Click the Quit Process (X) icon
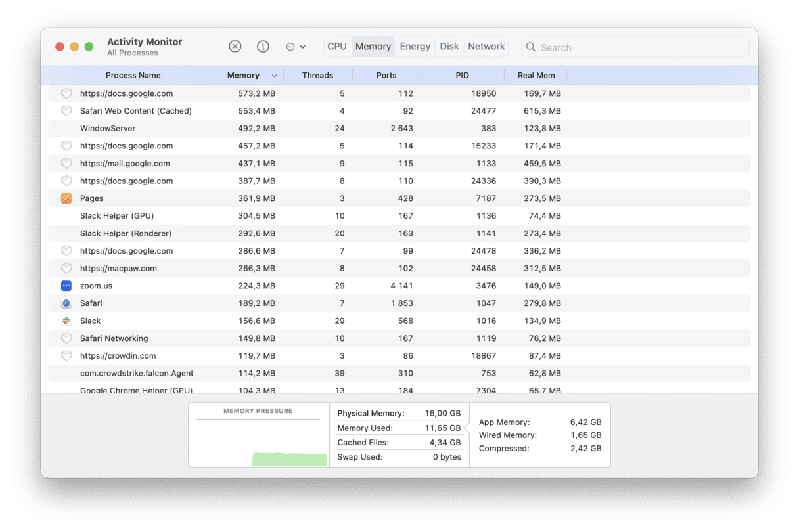799x532 pixels. (235, 46)
